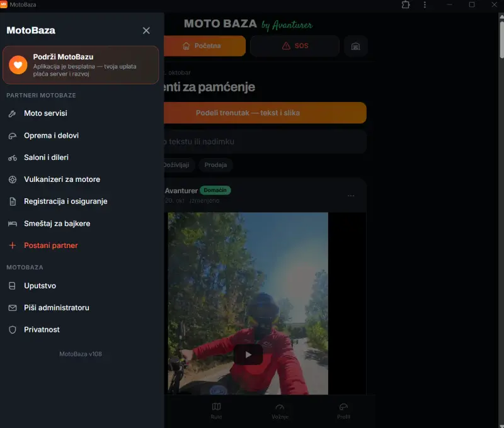504x428 pixels.
Task: Open the Podrži MotoBazu support card
Action: click(x=81, y=65)
